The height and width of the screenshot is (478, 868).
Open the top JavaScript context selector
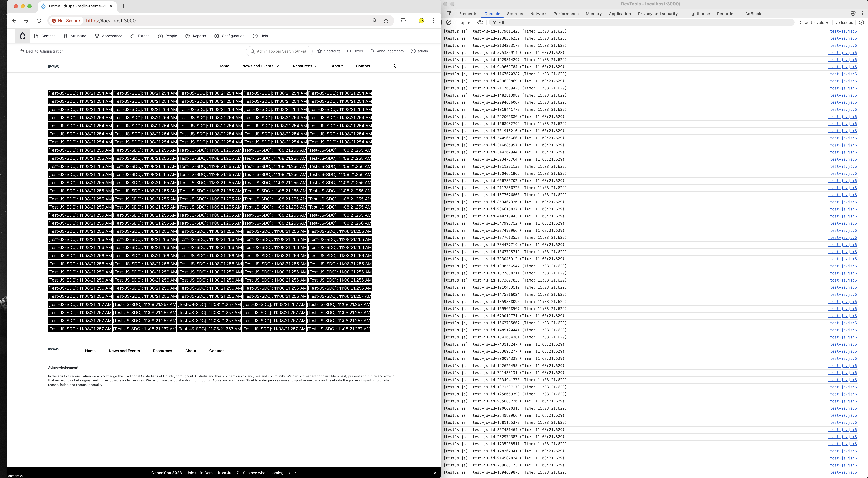click(x=464, y=23)
